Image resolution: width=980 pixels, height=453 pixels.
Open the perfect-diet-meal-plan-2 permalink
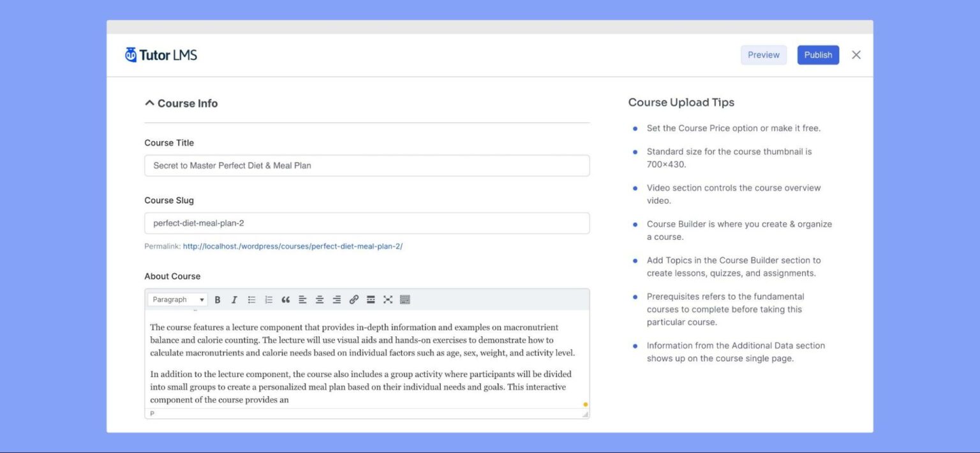292,246
